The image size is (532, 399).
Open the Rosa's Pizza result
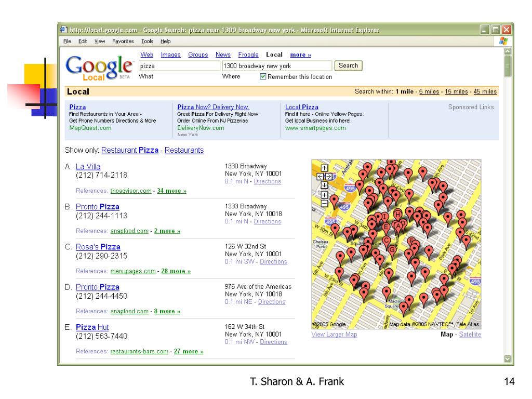click(x=98, y=247)
